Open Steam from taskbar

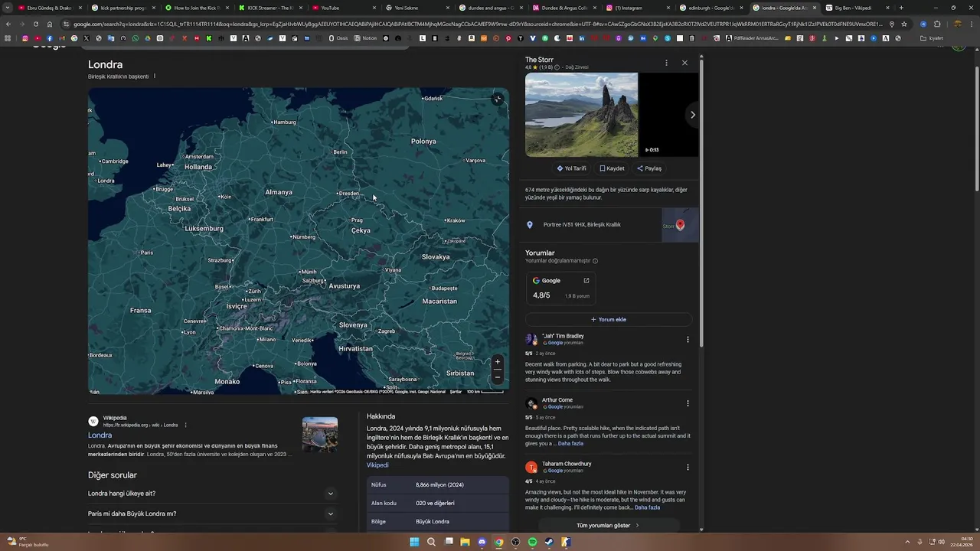(549, 542)
